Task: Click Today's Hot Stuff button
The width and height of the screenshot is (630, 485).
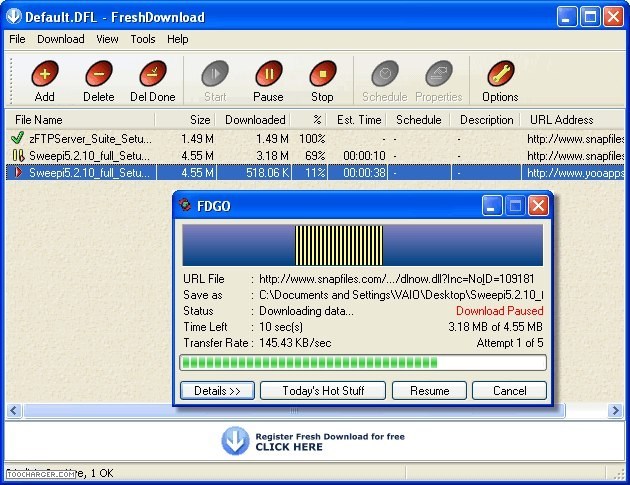Action: 323,391
